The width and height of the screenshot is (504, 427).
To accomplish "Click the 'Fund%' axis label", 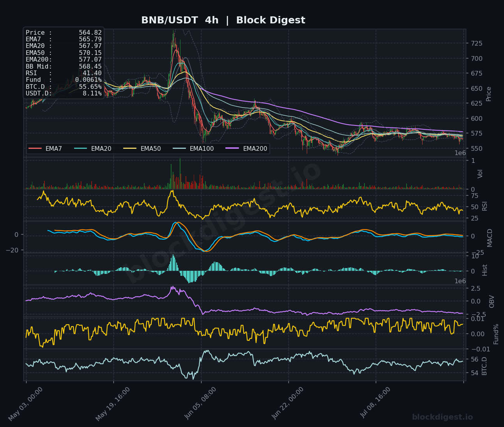I will tap(496, 334).
